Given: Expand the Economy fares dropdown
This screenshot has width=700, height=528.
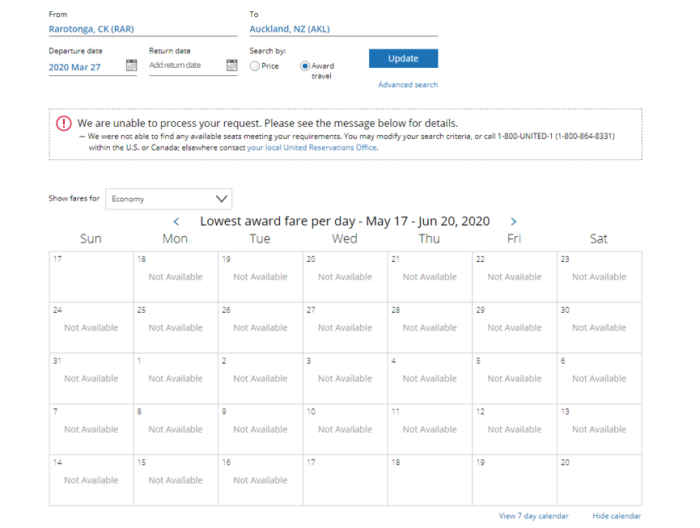Looking at the screenshot, I should click(169, 199).
